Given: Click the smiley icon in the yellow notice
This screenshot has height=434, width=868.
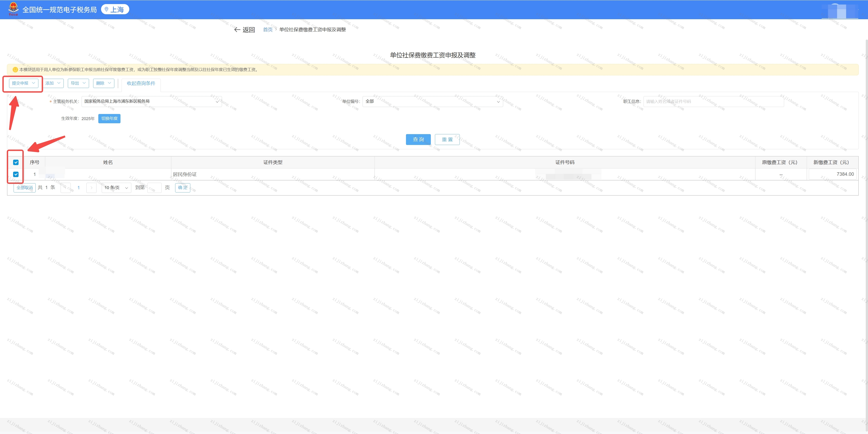Looking at the screenshot, I should point(15,69).
